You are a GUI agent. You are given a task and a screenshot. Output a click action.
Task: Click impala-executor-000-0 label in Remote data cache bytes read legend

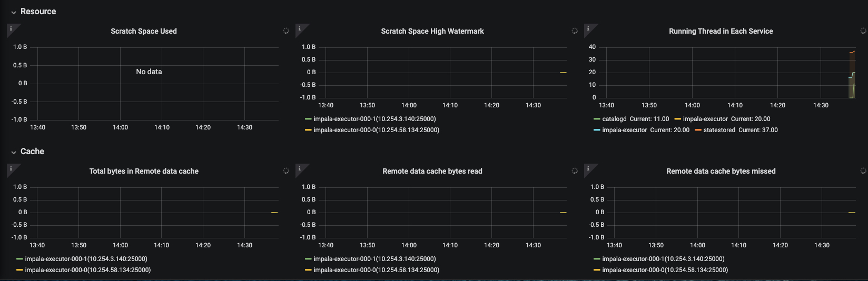coord(376,270)
